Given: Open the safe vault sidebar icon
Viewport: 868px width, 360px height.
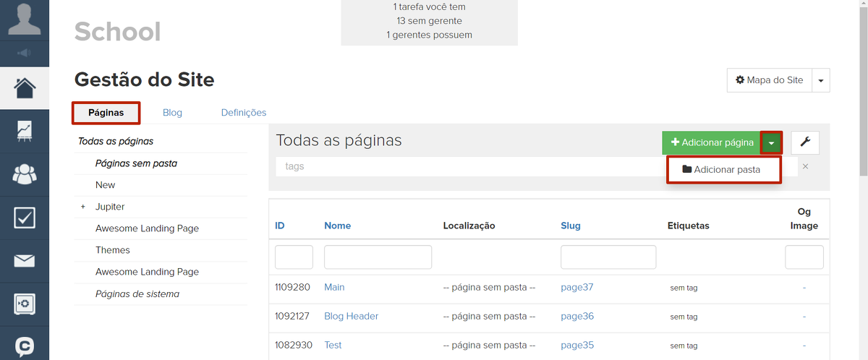Looking at the screenshot, I should point(25,304).
